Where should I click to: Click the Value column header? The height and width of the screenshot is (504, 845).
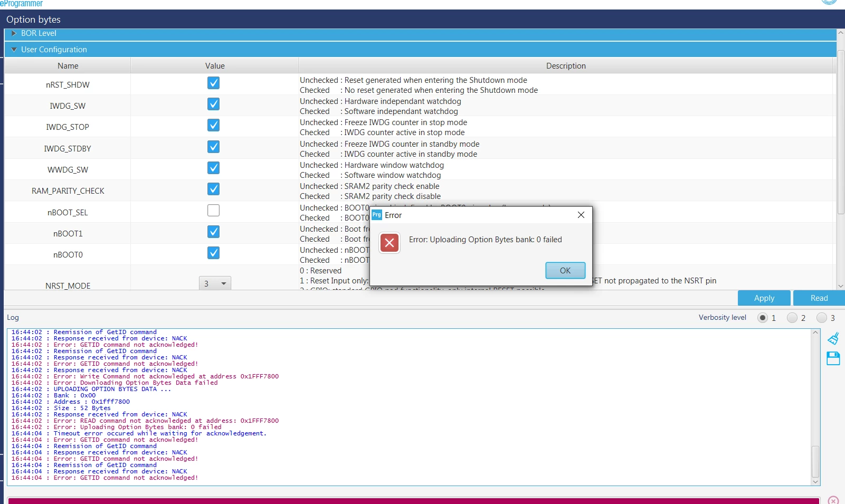[x=215, y=66]
